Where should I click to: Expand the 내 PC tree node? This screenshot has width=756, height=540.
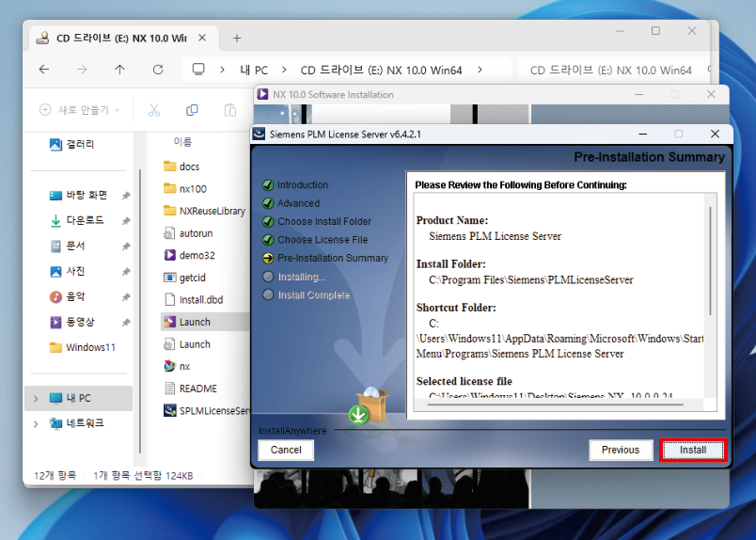point(36,399)
